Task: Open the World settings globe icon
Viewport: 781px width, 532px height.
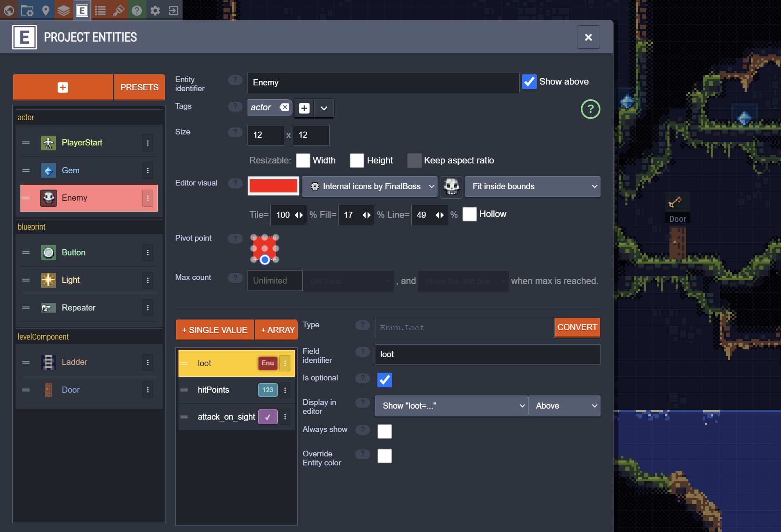Action: coord(9,10)
